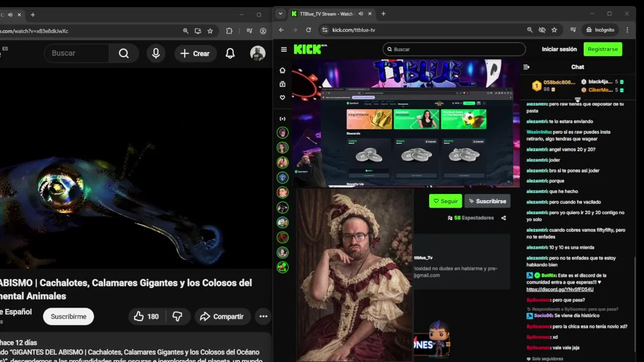Go to Kick home via sidebar icon
The image size is (644, 362).
(x=282, y=70)
